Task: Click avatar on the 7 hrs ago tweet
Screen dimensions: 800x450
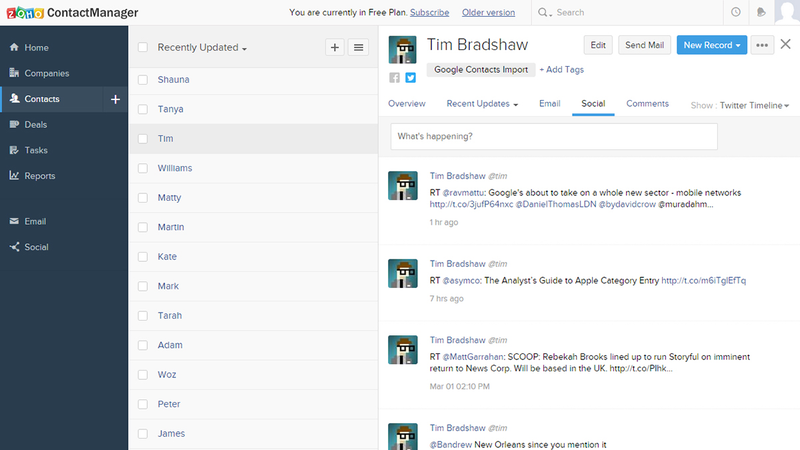Action: pos(403,273)
